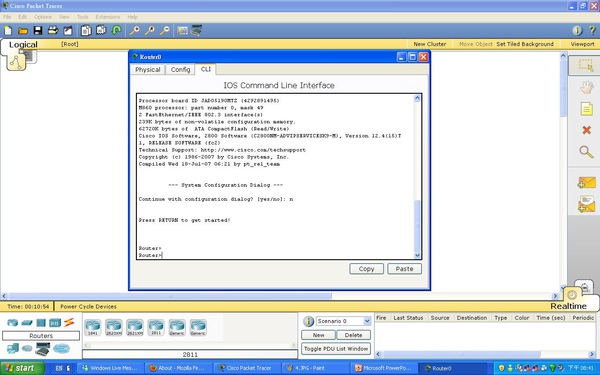Select Custom Made Devices category icon

tap(42, 349)
